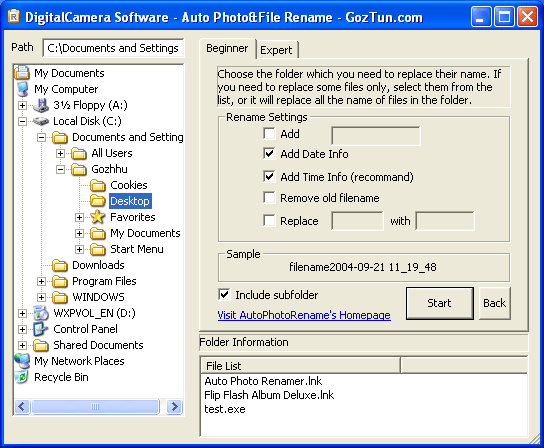Click the Control Panel icon
The height and width of the screenshot is (448, 544).
(x=41, y=329)
